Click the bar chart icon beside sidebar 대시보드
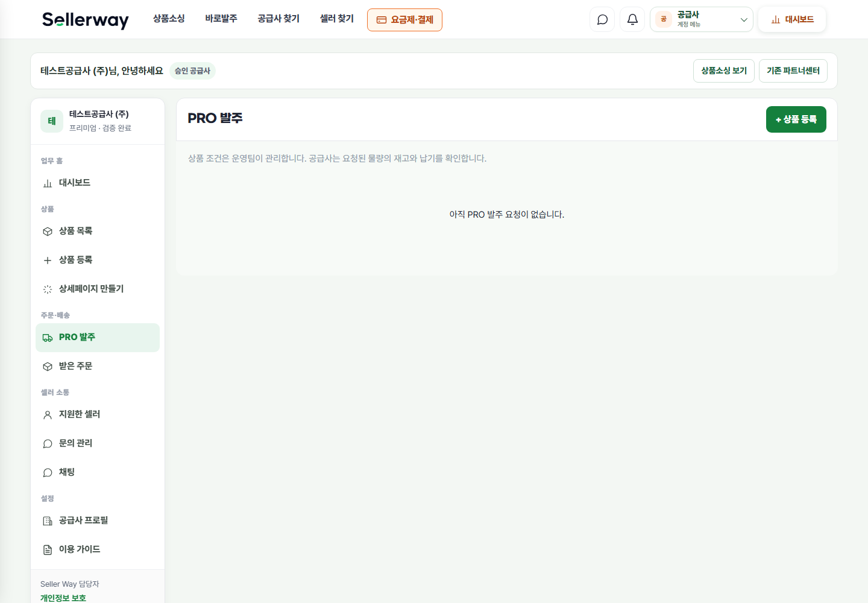868x603 pixels. pyautogui.click(x=48, y=183)
